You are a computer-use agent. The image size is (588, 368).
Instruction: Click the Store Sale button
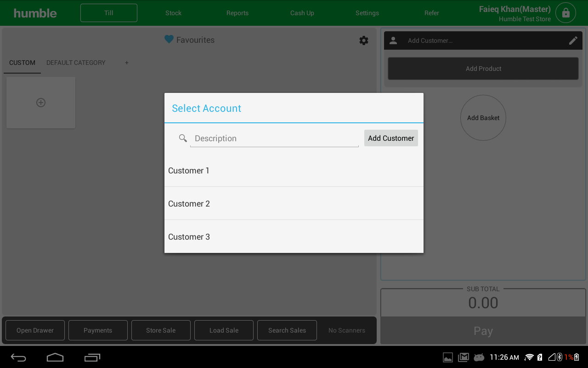161,330
